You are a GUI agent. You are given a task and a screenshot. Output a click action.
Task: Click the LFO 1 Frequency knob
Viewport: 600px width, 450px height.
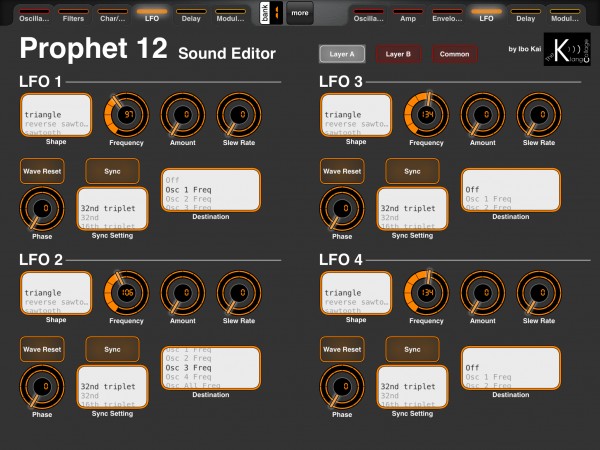point(126,115)
